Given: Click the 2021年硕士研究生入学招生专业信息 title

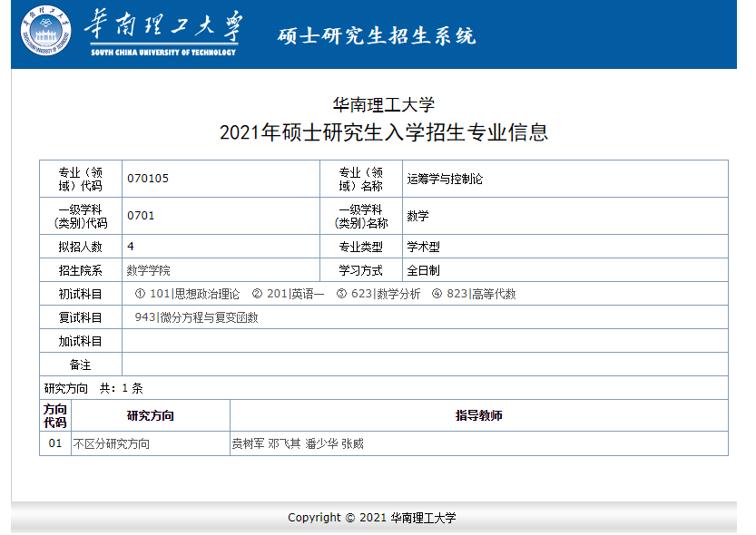Looking at the screenshot, I should point(384,132).
